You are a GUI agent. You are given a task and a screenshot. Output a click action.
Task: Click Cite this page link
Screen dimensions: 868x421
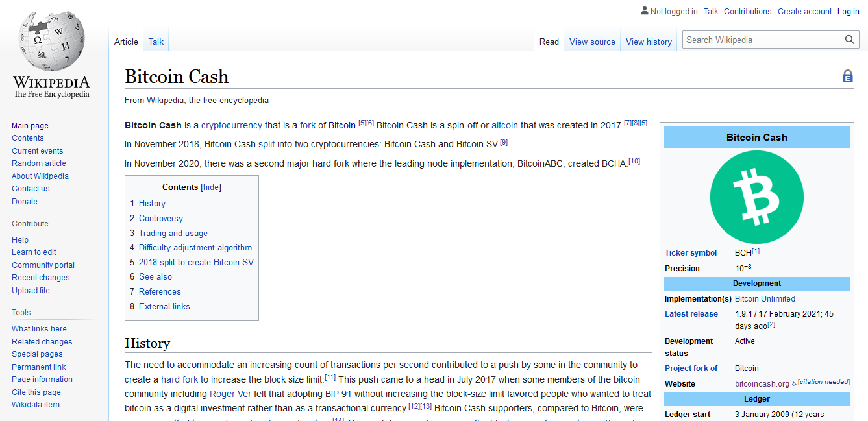coord(36,392)
